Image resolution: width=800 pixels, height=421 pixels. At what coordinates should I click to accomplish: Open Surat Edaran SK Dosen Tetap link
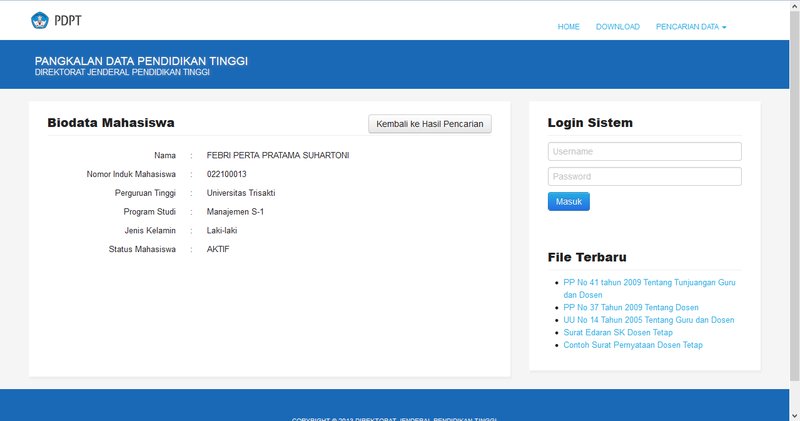click(x=618, y=332)
